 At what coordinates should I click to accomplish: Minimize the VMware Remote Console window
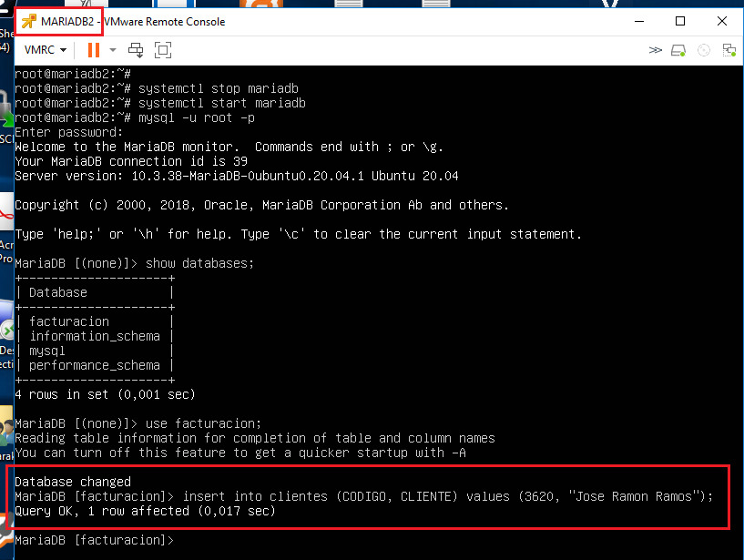click(x=637, y=21)
